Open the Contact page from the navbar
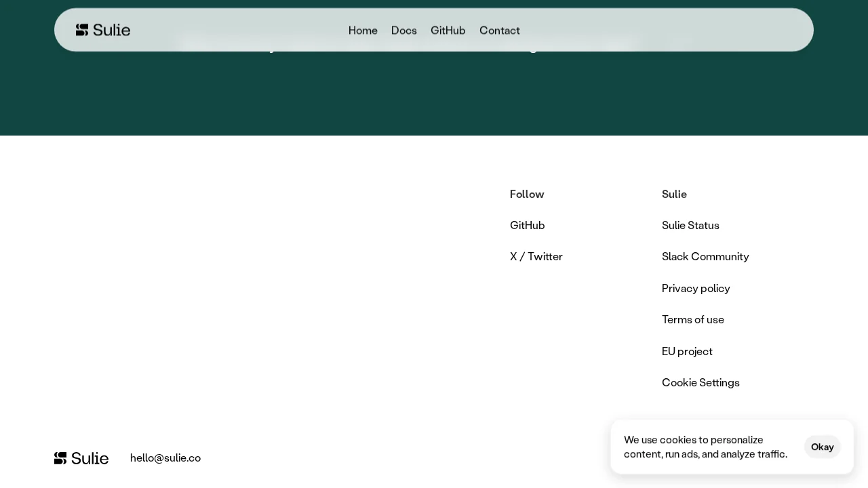Image resolution: width=868 pixels, height=488 pixels. [x=500, y=30]
